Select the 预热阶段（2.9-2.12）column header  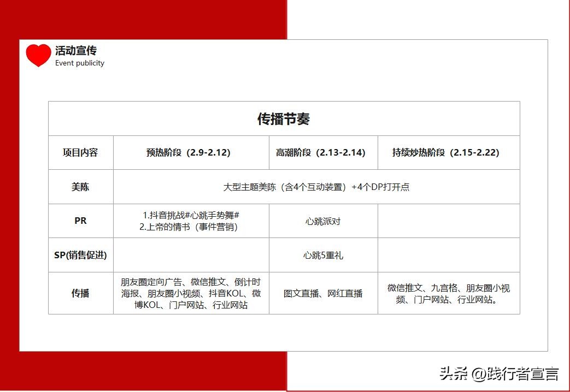click(x=190, y=152)
